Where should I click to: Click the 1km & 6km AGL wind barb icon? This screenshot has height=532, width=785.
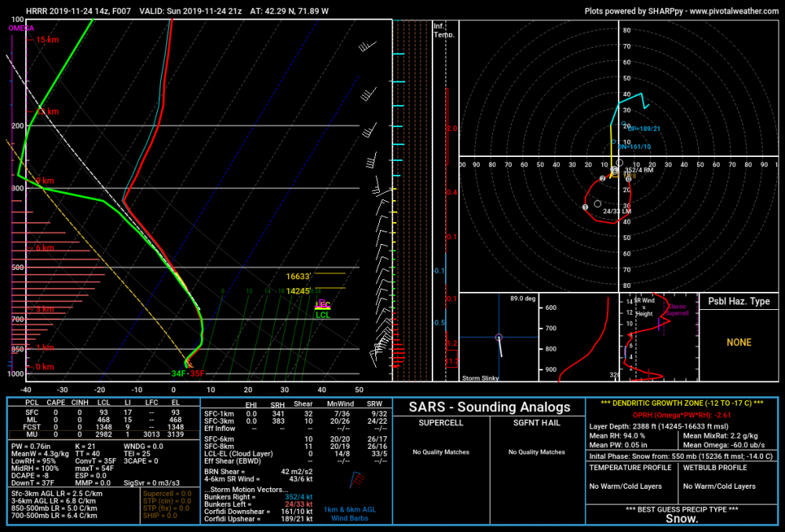357,480
